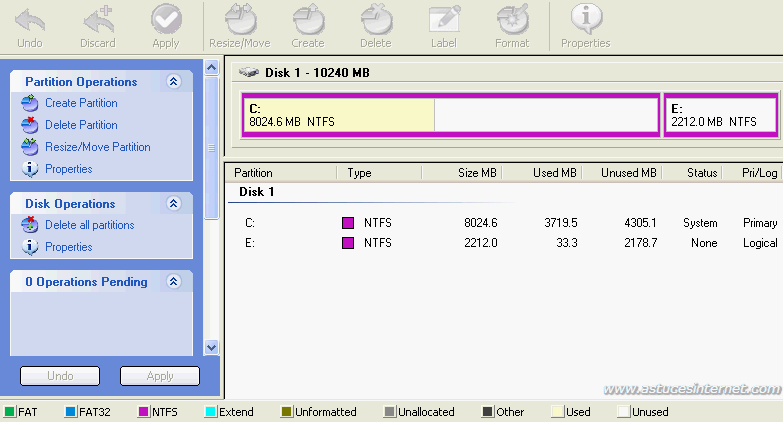783x422 pixels.
Task: Click the 3719.5 used value for C:
Action: click(560, 223)
